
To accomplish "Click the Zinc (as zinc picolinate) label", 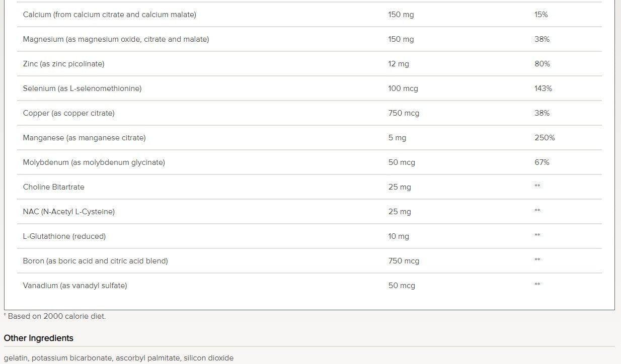I will [63, 64].
